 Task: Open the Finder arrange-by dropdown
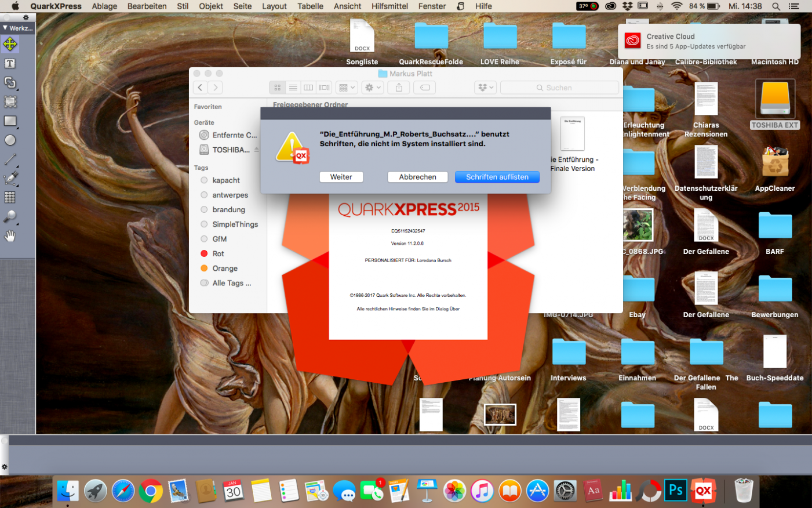347,88
